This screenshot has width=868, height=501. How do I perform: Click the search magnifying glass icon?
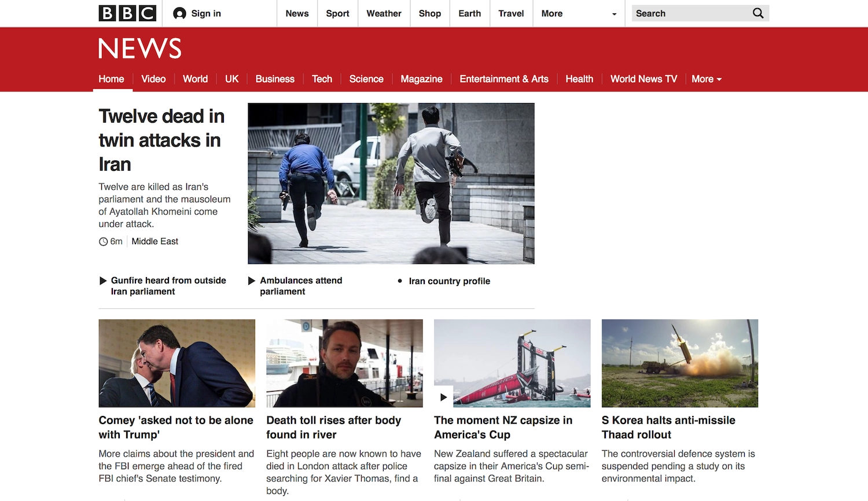point(757,13)
